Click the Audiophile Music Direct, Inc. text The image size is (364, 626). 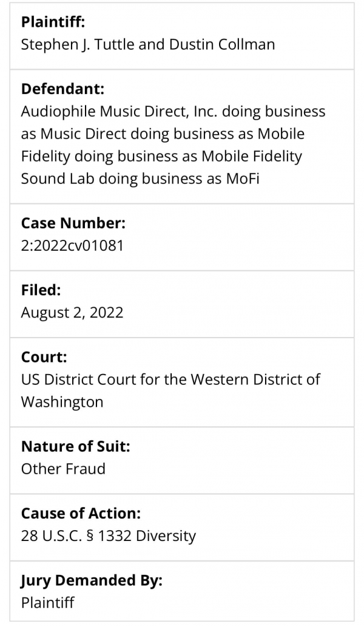pyautogui.click(x=119, y=111)
